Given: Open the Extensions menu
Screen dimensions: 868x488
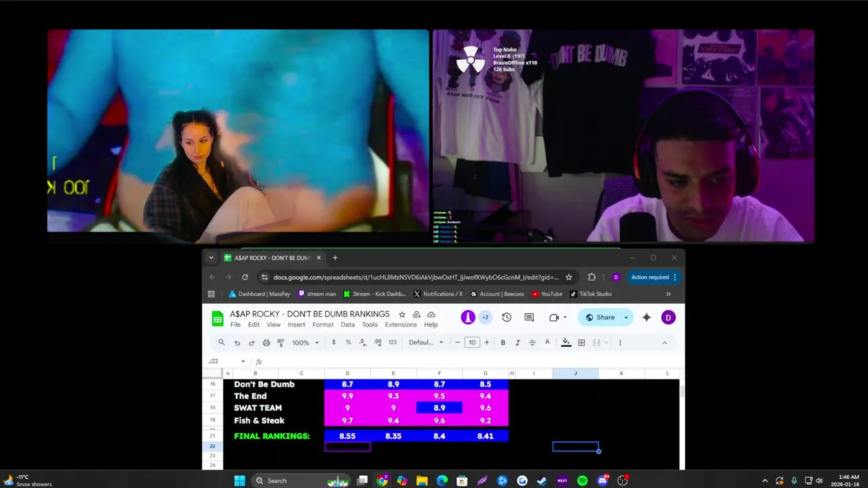Looking at the screenshot, I should coord(401,325).
